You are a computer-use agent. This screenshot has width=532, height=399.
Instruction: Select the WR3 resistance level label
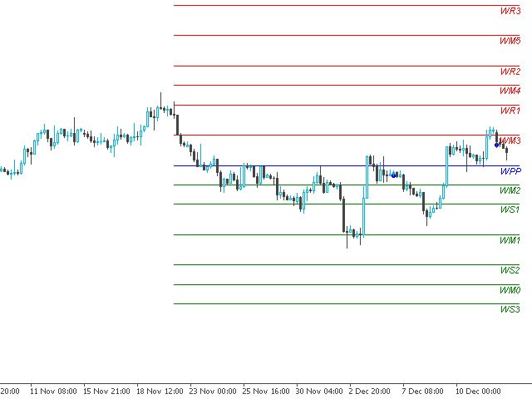[x=510, y=11]
